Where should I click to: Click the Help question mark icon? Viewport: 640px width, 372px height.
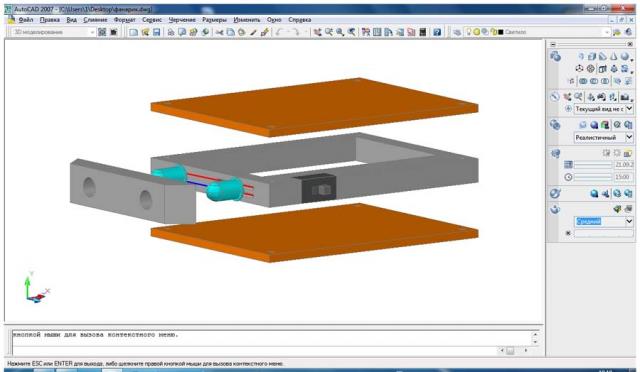pyautogui.click(x=437, y=32)
